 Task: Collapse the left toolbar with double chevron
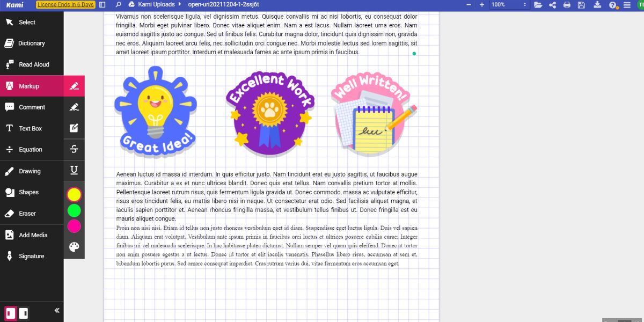[57, 310]
